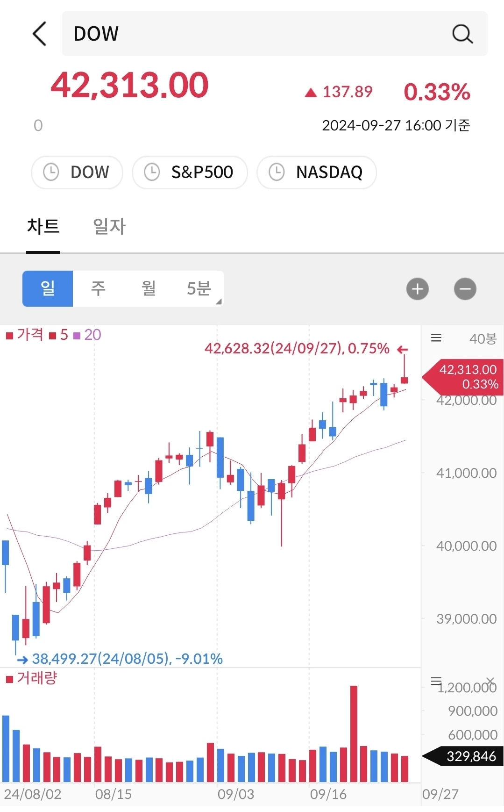Switch chart period to weekly 주

point(98,288)
